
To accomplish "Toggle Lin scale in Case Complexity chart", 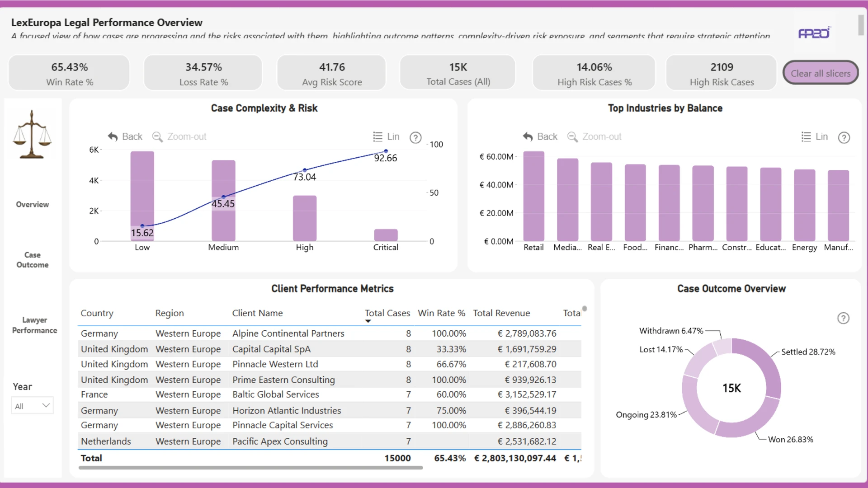I will (386, 136).
